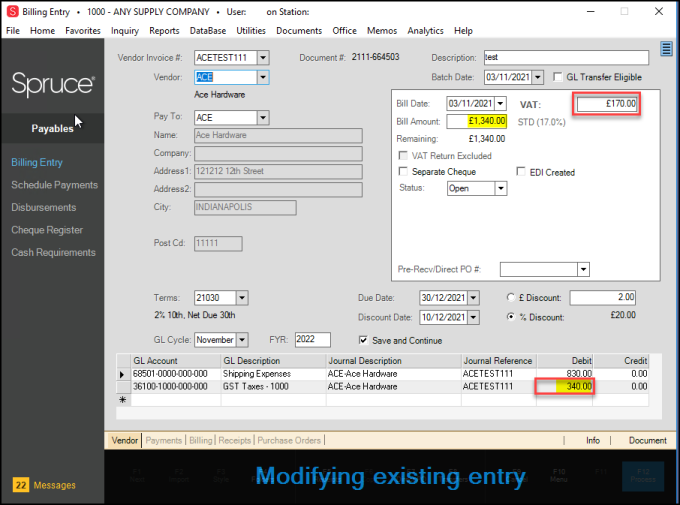Image resolution: width=680 pixels, height=505 pixels.
Task: Open the Analytics menu
Action: [425, 31]
